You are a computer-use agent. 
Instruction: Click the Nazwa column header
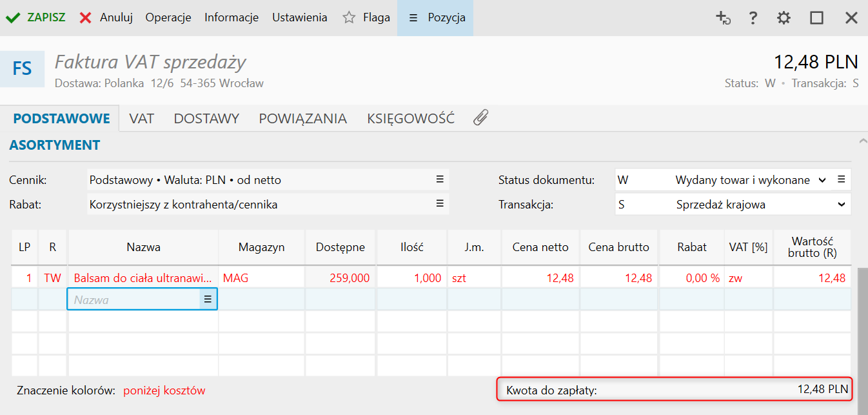pyautogui.click(x=143, y=247)
